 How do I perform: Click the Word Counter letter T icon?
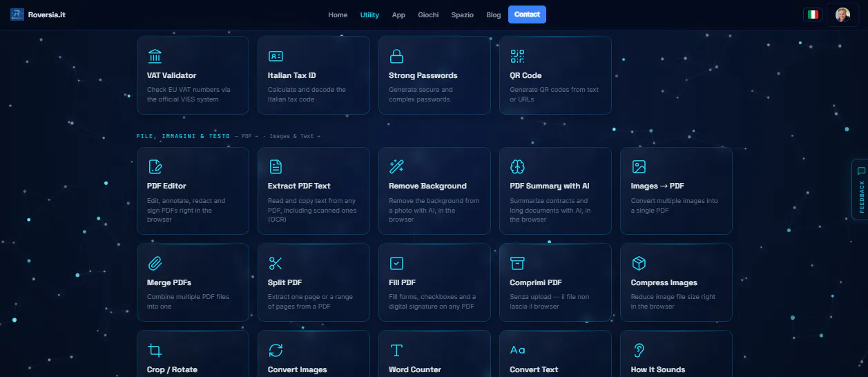pos(396,350)
